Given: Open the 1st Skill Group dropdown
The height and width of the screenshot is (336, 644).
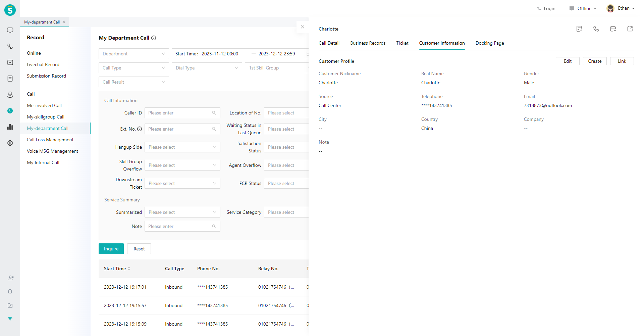Looking at the screenshot, I should click(277, 68).
